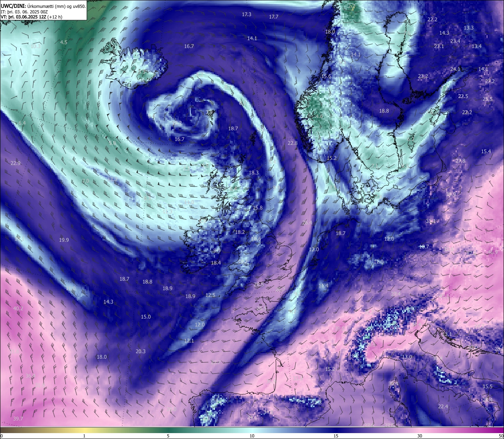Click the 13.0 value label
The width and height of the screenshot is (504, 439).
point(407,357)
